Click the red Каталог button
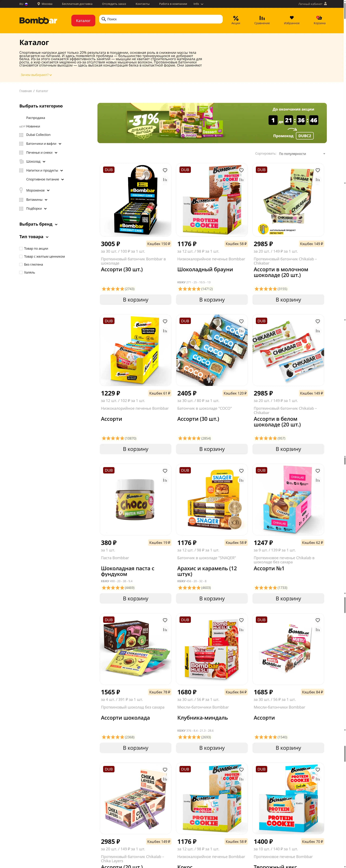 (x=83, y=21)
